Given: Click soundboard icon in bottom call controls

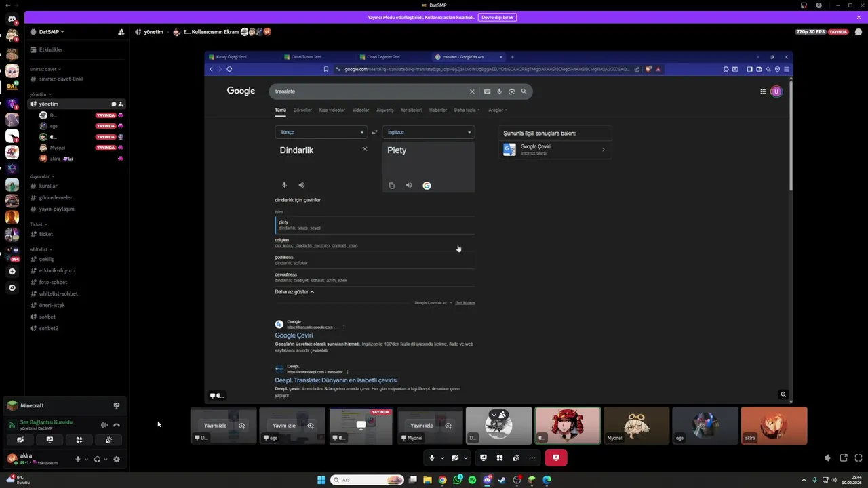Looking at the screenshot, I should click(x=516, y=458).
